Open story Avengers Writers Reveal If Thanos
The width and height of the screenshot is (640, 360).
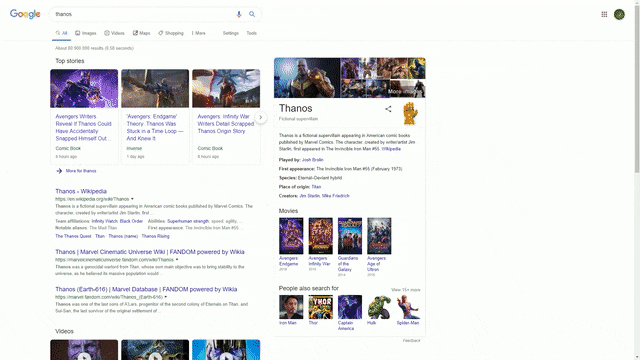84,127
